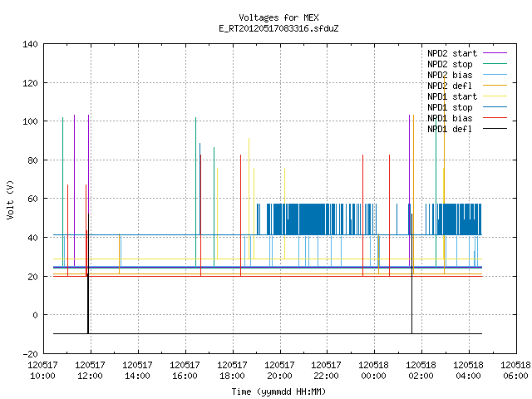Click the Y-axis tick value 120
Screen dimensions: 532x399
click(x=30, y=83)
